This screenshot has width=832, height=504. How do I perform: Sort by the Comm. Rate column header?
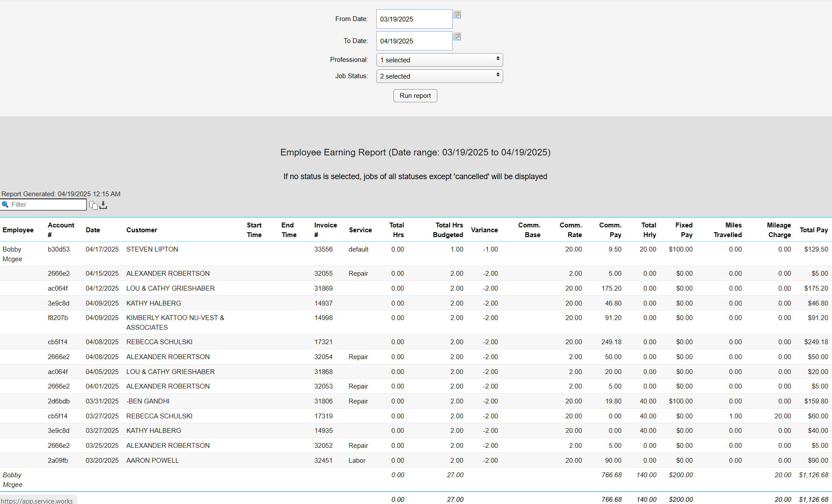coord(571,230)
